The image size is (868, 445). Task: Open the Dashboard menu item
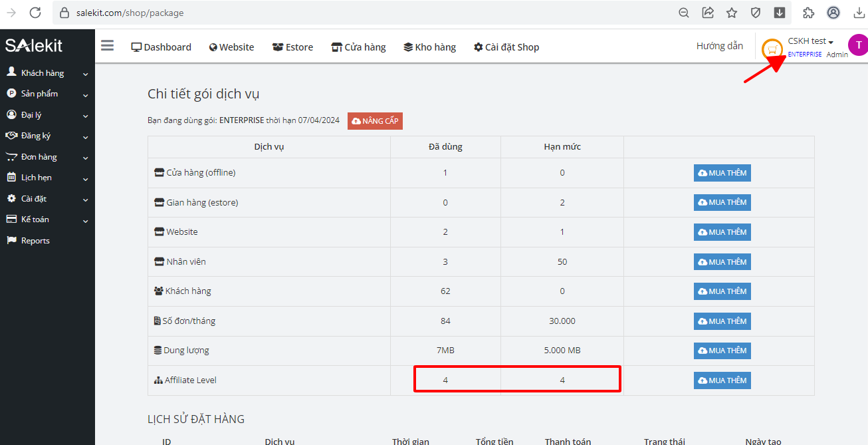161,47
